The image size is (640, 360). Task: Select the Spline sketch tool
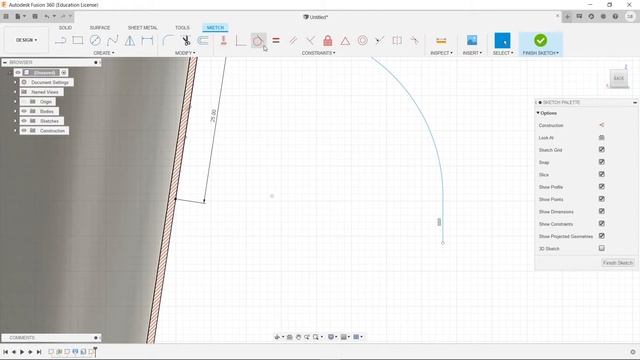tap(112, 40)
